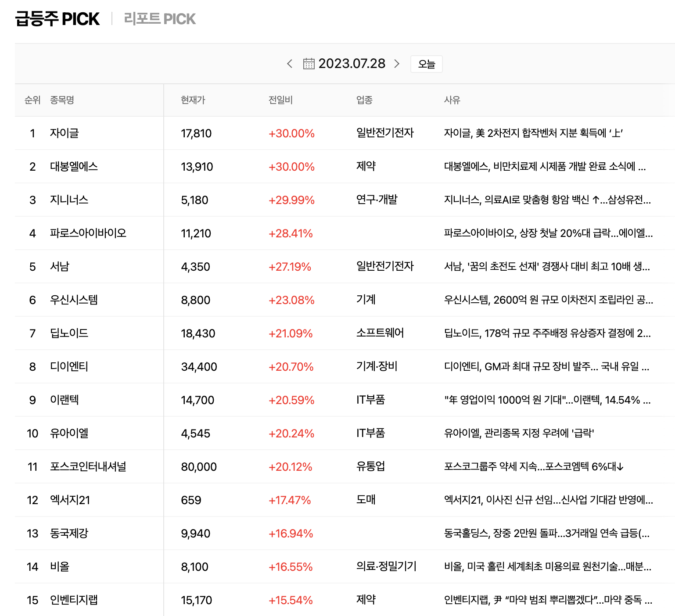Click the price 17,810

(196, 133)
